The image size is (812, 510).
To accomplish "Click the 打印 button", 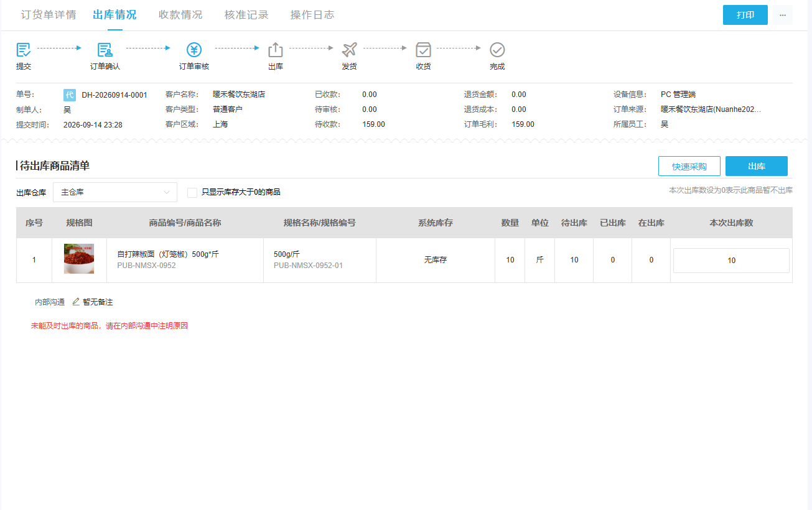I will pos(745,15).
